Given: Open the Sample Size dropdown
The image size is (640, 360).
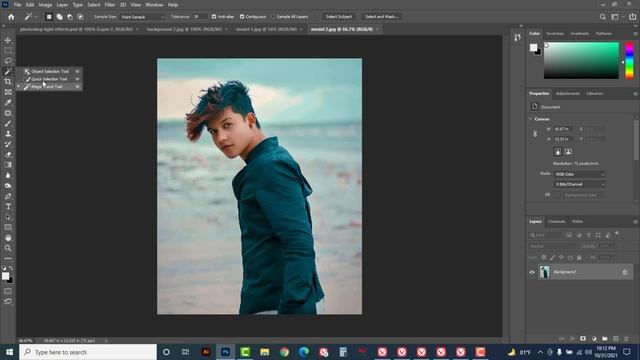Looking at the screenshot, I should point(142,17).
